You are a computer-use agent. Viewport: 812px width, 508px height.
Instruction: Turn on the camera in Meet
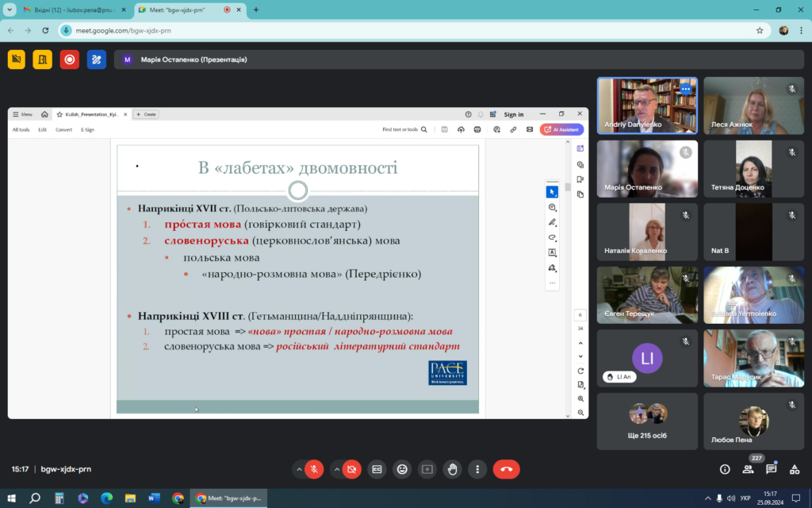pyautogui.click(x=352, y=469)
